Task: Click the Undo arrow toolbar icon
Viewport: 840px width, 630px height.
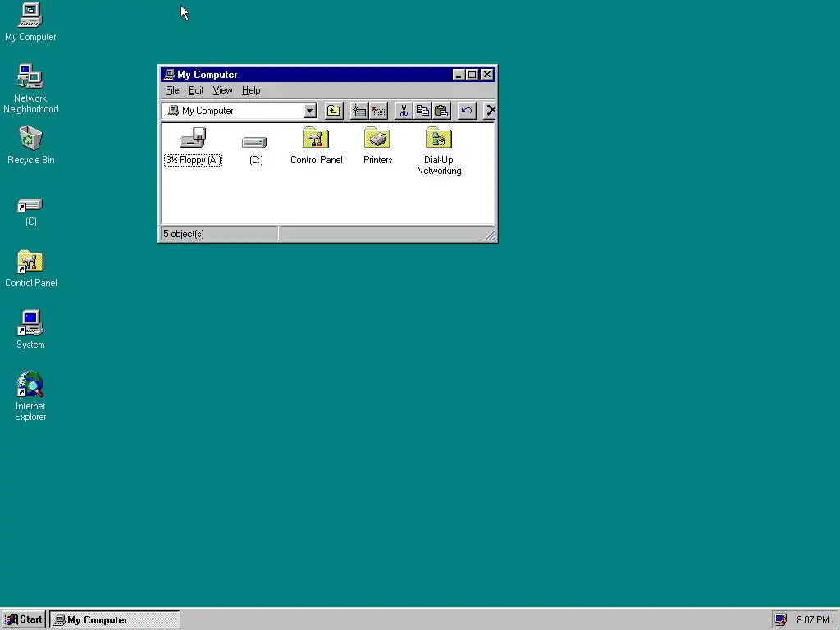Action: point(467,111)
